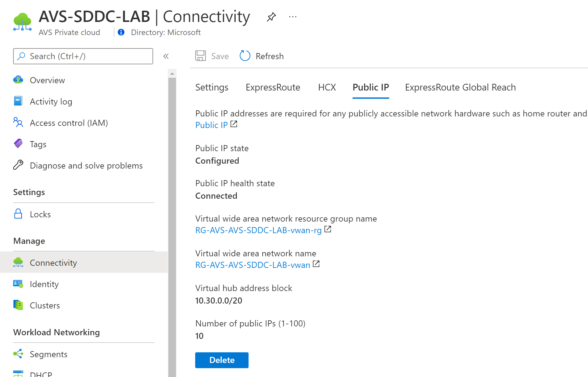The width and height of the screenshot is (588, 377).
Task: Click external icon beside vwan network name
Action: [316, 264]
